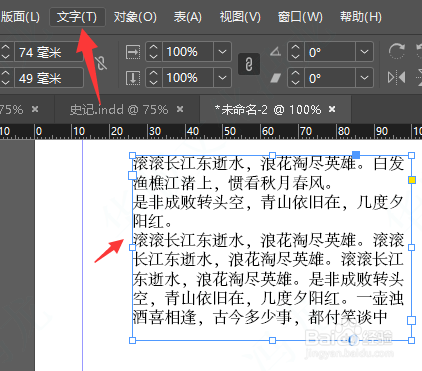
Task: Click the width field showing 74 毫米
Action: pyautogui.click(x=49, y=52)
